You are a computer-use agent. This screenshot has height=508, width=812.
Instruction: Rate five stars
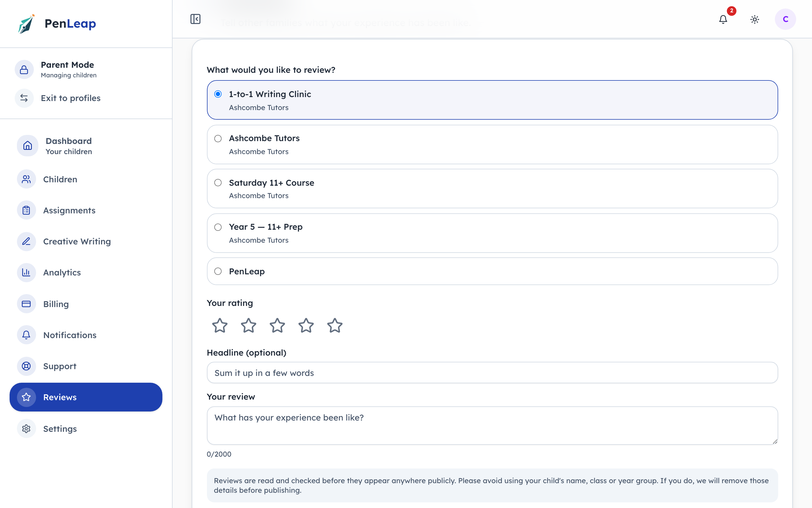point(335,325)
